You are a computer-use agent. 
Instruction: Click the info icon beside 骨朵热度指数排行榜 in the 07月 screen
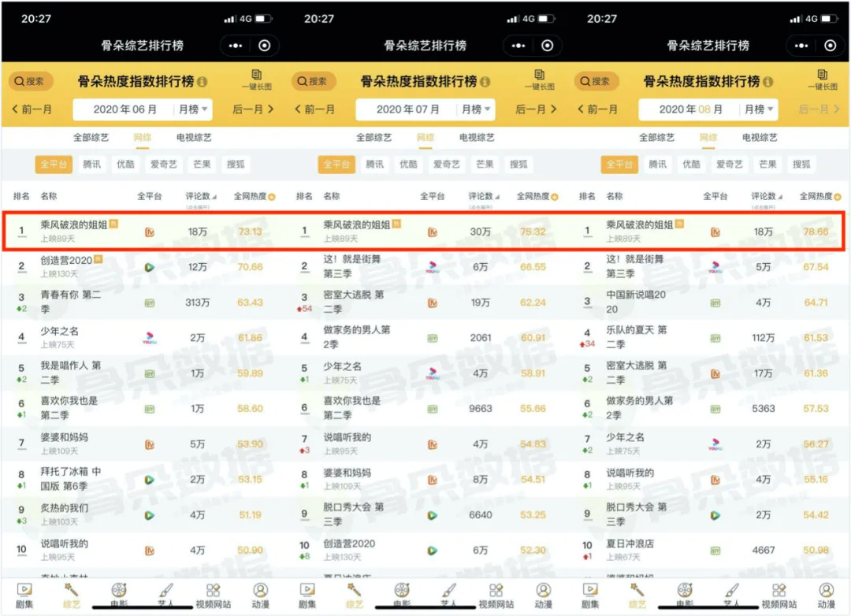485,82
